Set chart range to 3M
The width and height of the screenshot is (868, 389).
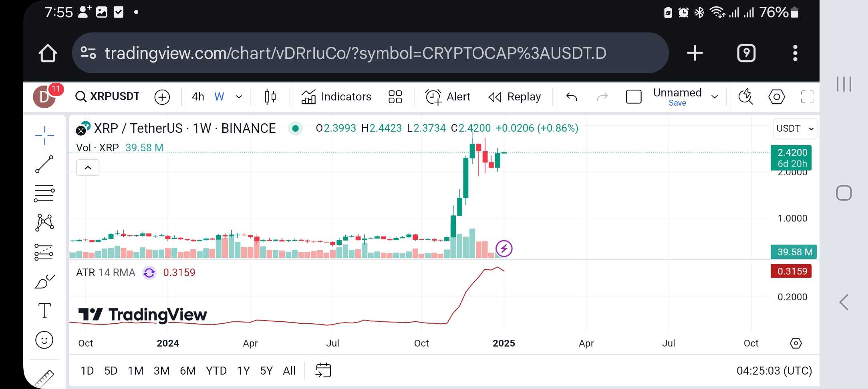pyautogui.click(x=161, y=371)
